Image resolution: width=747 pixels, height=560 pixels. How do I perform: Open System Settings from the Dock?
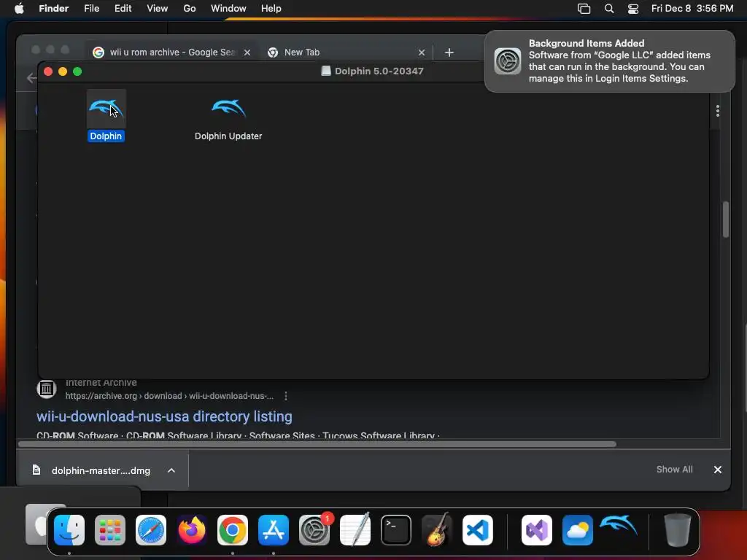[x=314, y=530]
